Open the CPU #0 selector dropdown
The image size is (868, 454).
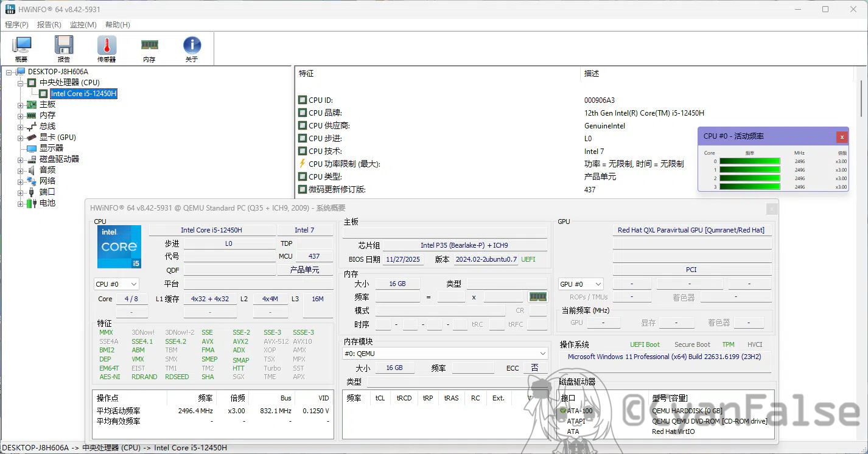116,284
